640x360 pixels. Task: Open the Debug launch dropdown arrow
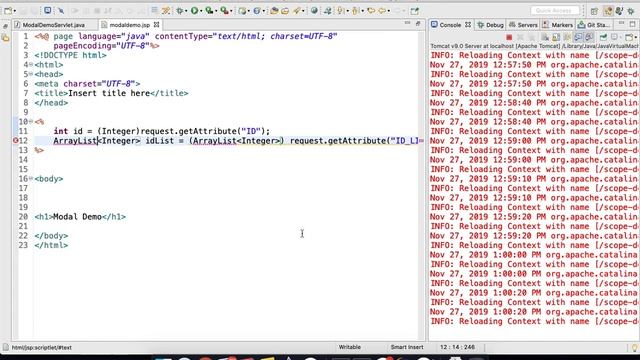coord(186,11)
